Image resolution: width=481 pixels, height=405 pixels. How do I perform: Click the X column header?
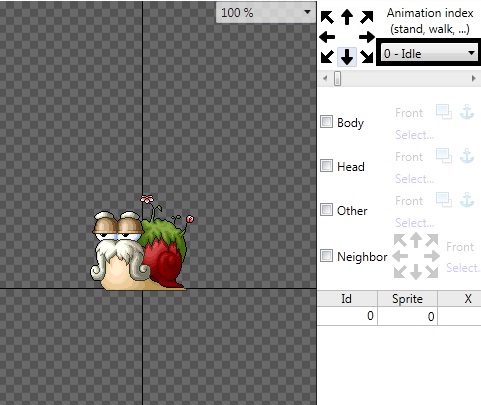pos(459,299)
